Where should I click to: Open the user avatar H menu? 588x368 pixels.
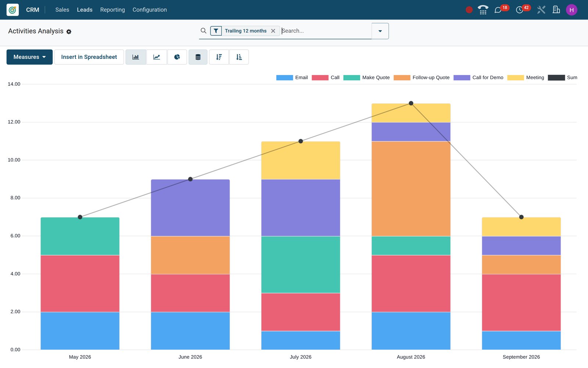571,10
